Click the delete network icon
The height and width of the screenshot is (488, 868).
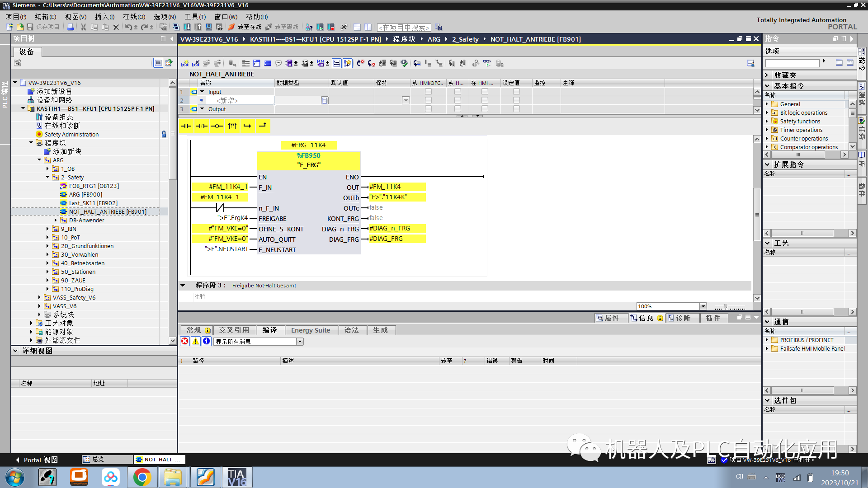point(196,63)
